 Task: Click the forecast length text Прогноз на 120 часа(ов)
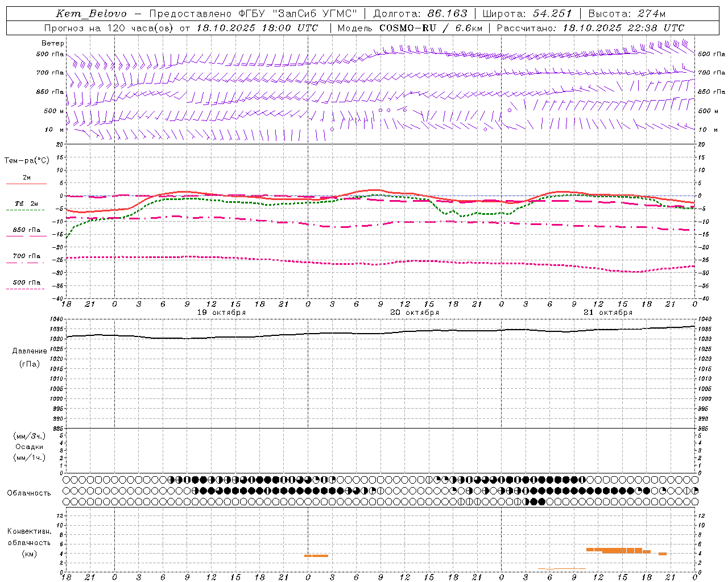(x=110, y=28)
